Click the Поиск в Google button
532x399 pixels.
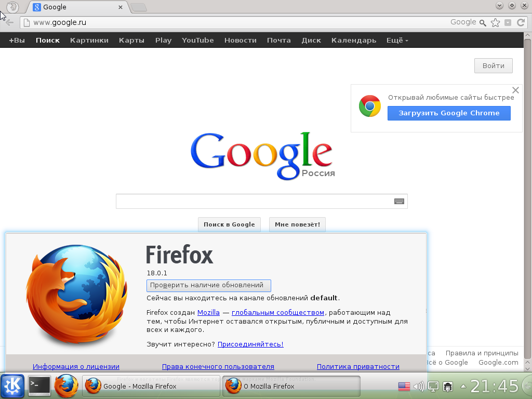(229, 224)
